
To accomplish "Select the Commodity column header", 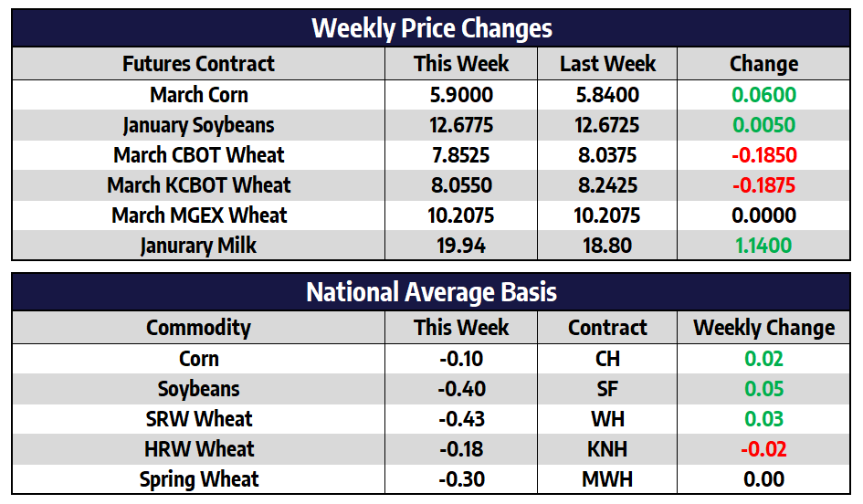I will tap(198, 328).
